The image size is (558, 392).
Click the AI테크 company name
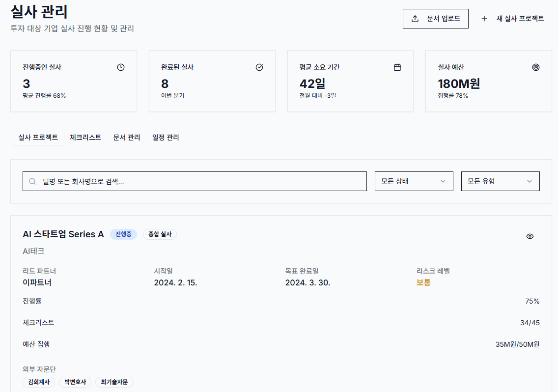33,251
